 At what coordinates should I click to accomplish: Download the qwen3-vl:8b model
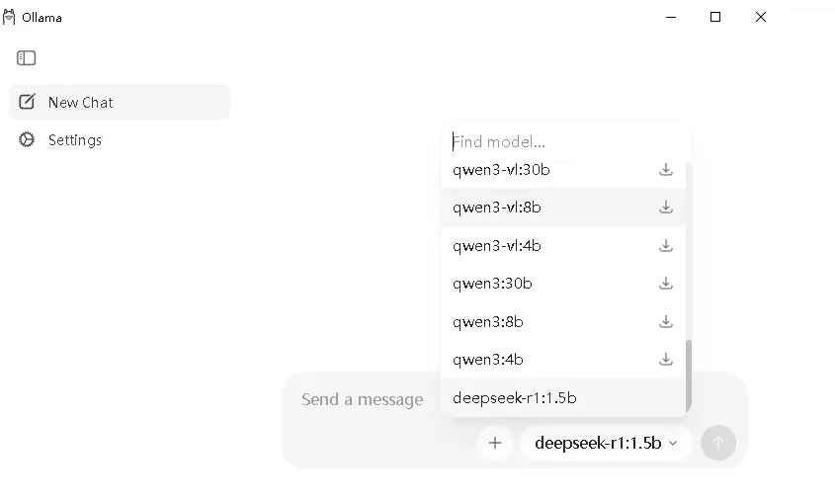[x=666, y=208]
